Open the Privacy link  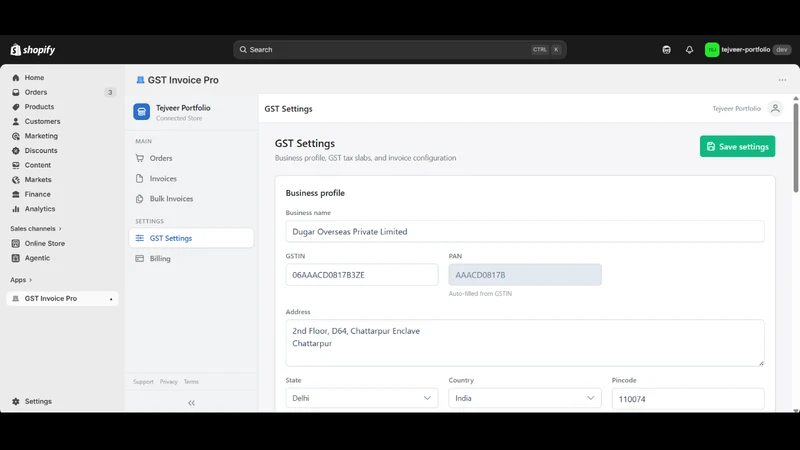(x=168, y=382)
